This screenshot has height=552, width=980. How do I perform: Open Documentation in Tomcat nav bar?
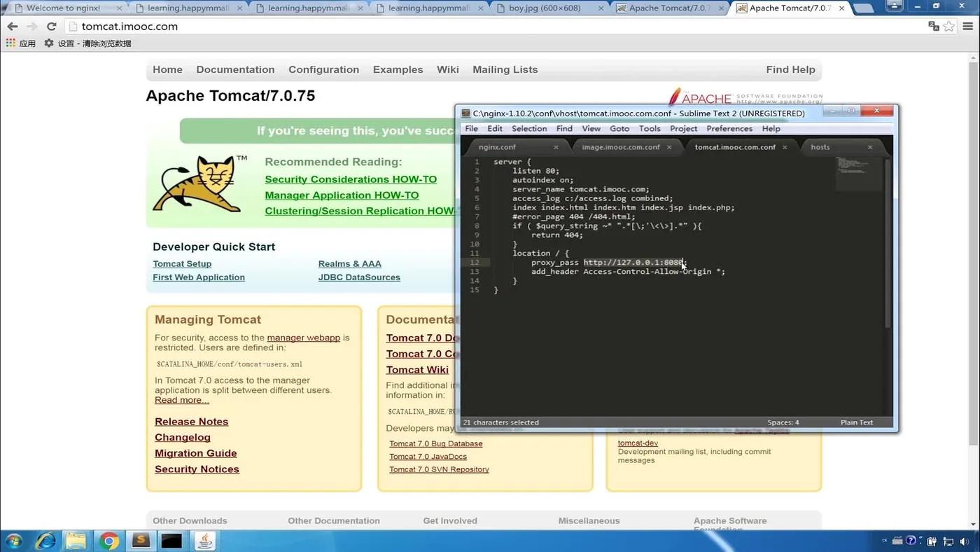point(235,70)
